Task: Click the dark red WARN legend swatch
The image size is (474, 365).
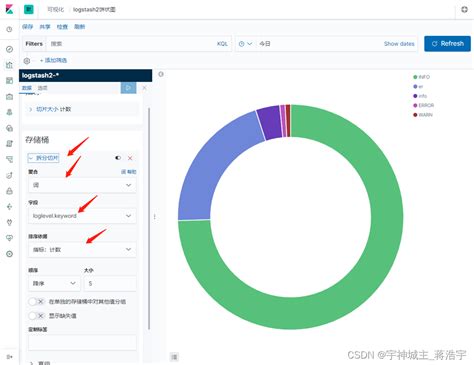Action: click(x=415, y=115)
